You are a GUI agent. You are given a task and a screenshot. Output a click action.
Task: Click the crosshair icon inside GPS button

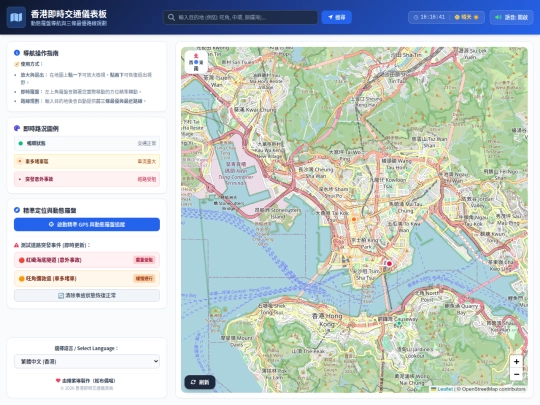click(x=51, y=224)
